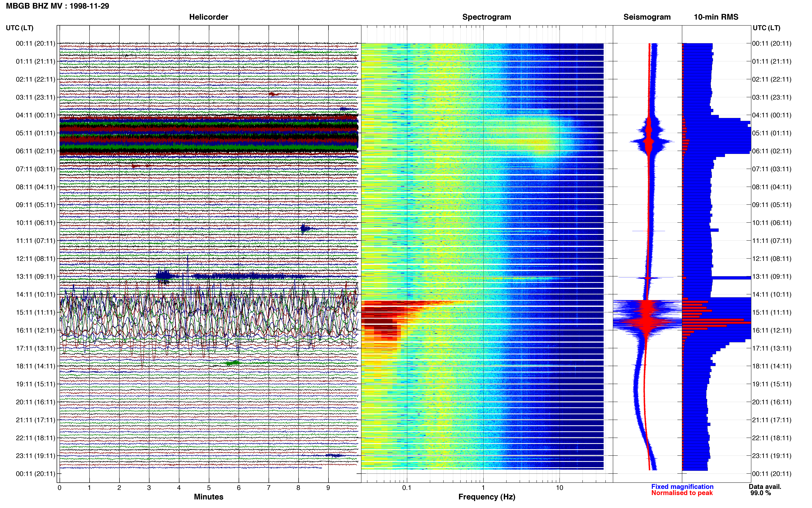Click '20:11 (16:11)' on the RMS time axis

[x=772, y=402]
